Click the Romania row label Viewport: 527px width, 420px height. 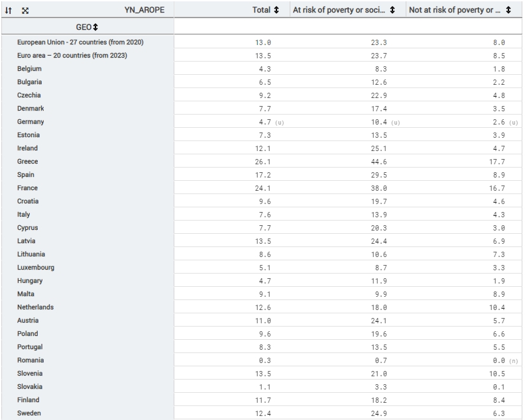(x=30, y=360)
